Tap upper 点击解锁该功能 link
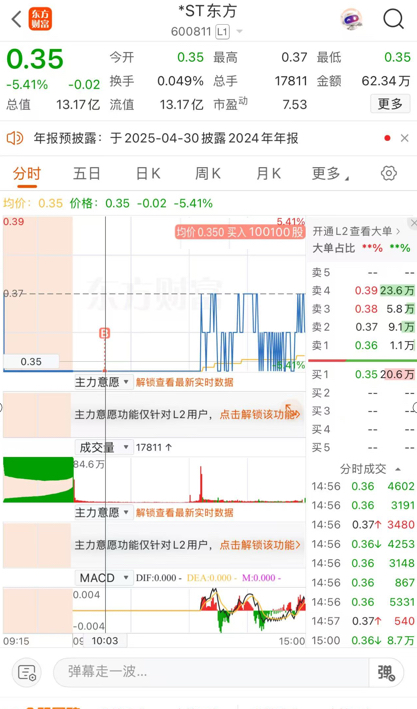Viewport: 417px width, 709px height. point(260,414)
